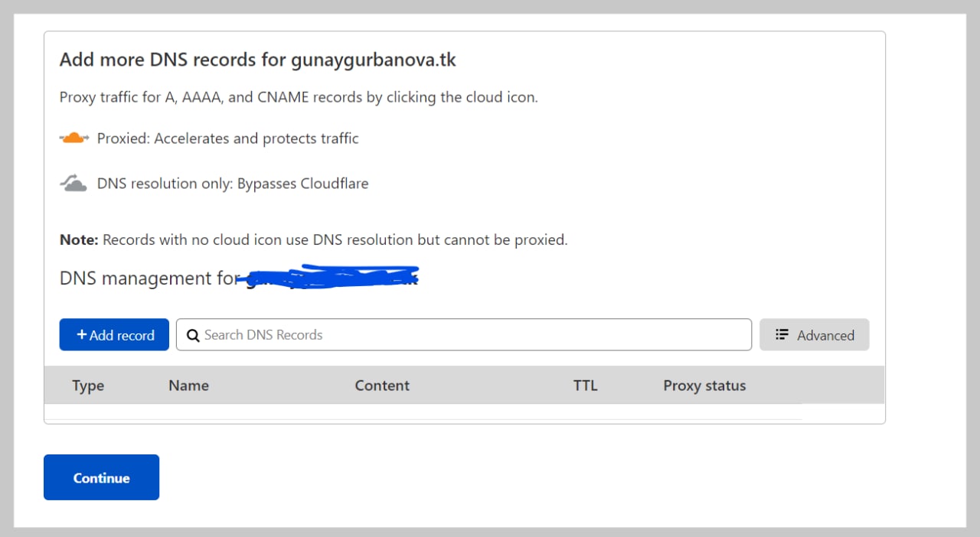Image resolution: width=980 pixels, height=537 pixels.
Task: Click the Note about records without cloud icon
Action: point(314,239)
